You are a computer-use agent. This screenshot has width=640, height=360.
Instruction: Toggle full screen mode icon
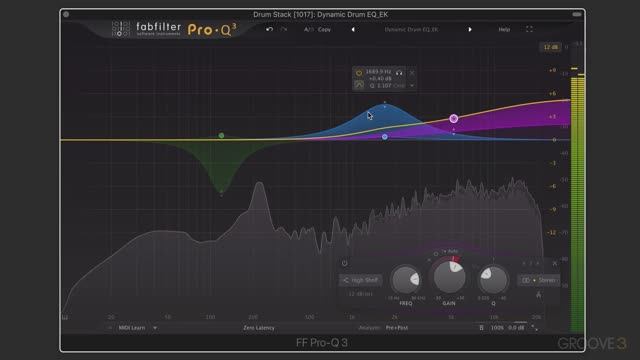529,29
